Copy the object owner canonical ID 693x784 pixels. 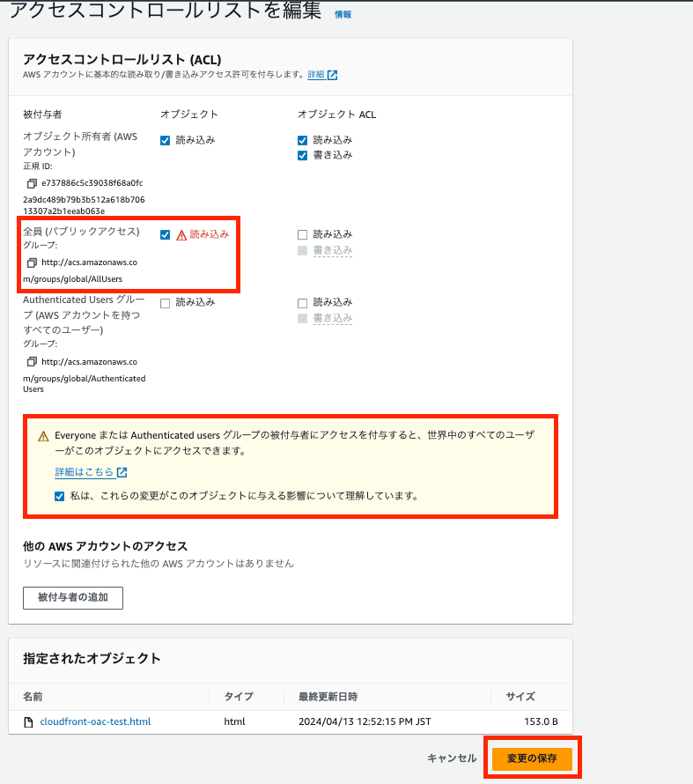coord(32,183)
